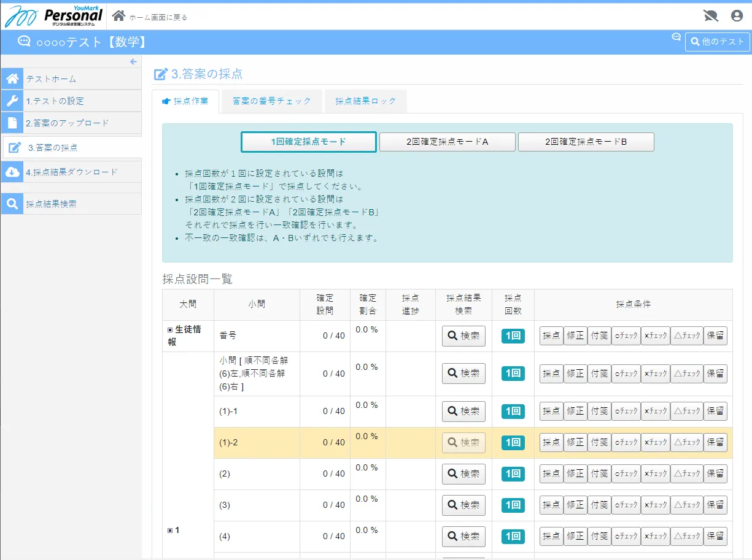Select 1回確定採点モード
Viewport: 752px width, 560px height.
[308, 142]
